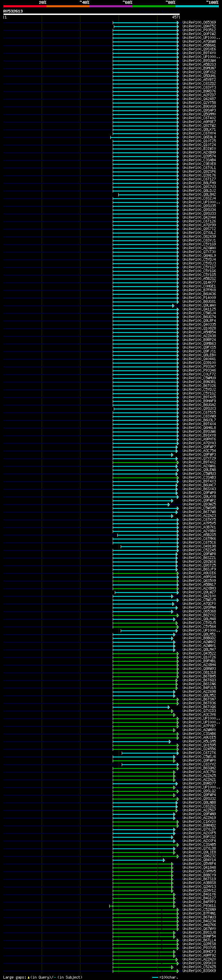Select the UniRef100_C6TKY5 label

click(199, 520)
